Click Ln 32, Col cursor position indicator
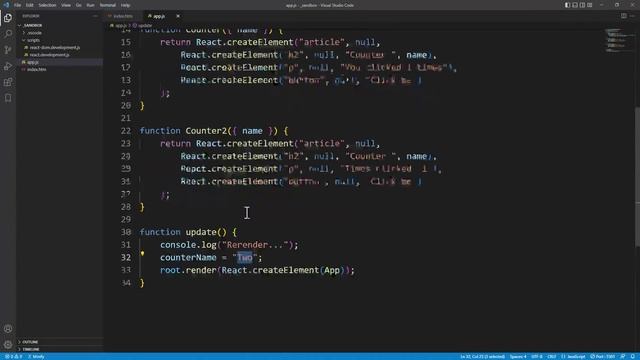The height and width of the screenshot is (360, 640). point(482,356)
